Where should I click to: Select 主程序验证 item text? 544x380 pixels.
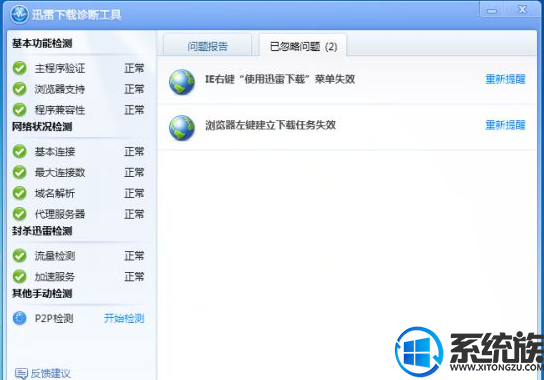(x=60, y=68)
